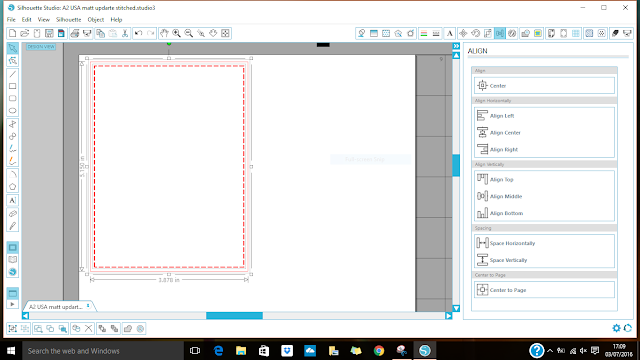Toggle the Align window icon in toolbar
This screenshot has width=640, height=360.
coord(500,33)
